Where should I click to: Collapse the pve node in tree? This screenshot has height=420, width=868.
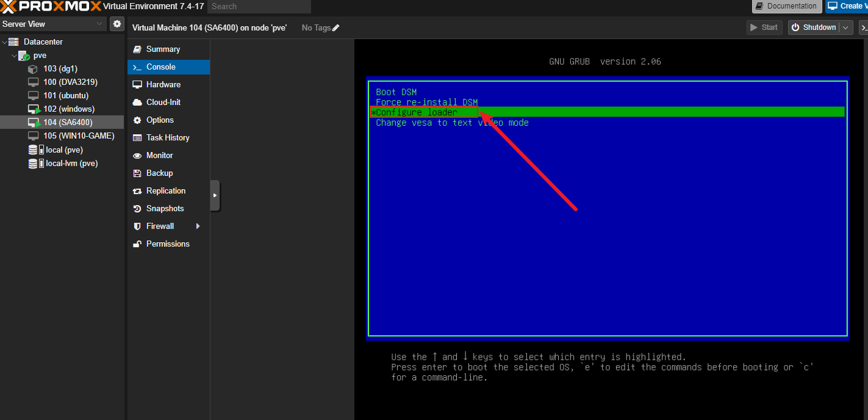point(14,55)
